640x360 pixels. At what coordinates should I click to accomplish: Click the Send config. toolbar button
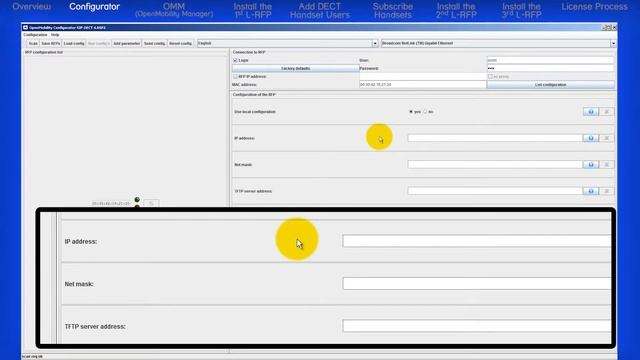coord(154,43)
